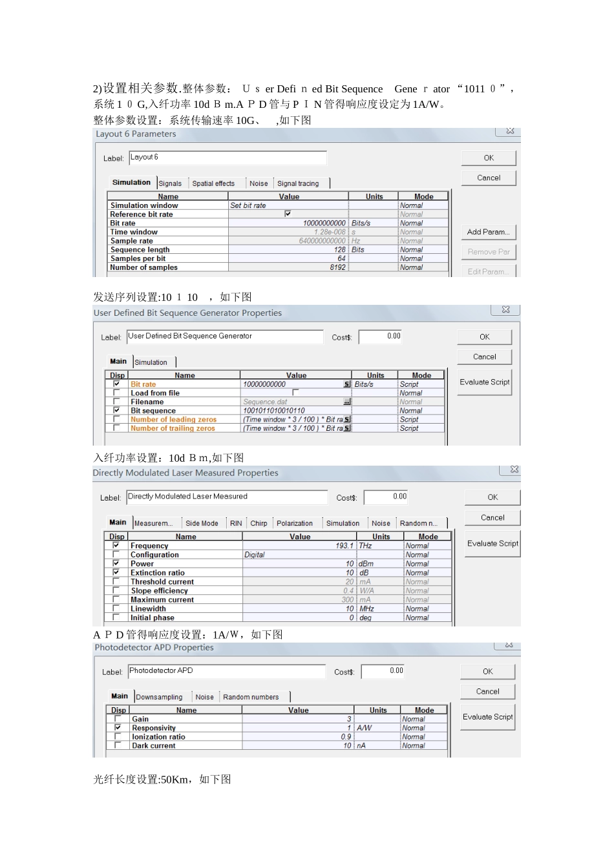Viewport: 614px width, 868px height.
Task: Click Evaluate Script in APD properties
Action: tap(487, 717)
